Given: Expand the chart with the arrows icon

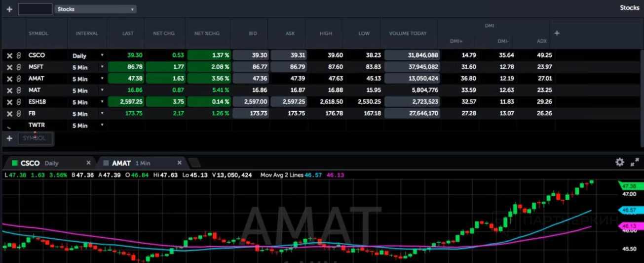Looking at the screenshot, I should point(635,162).
